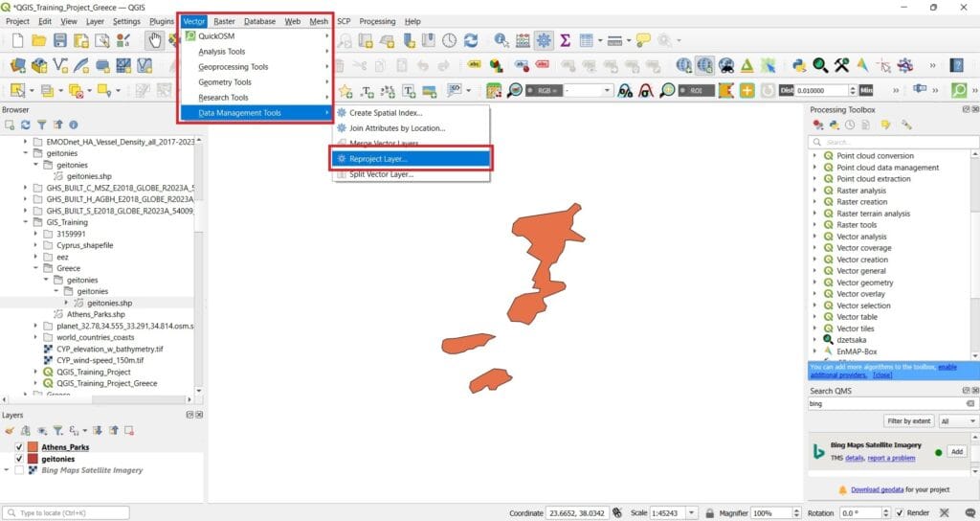Open a project with the folder icon
This screenshot has width=980, height=521.
coord(38,41)
